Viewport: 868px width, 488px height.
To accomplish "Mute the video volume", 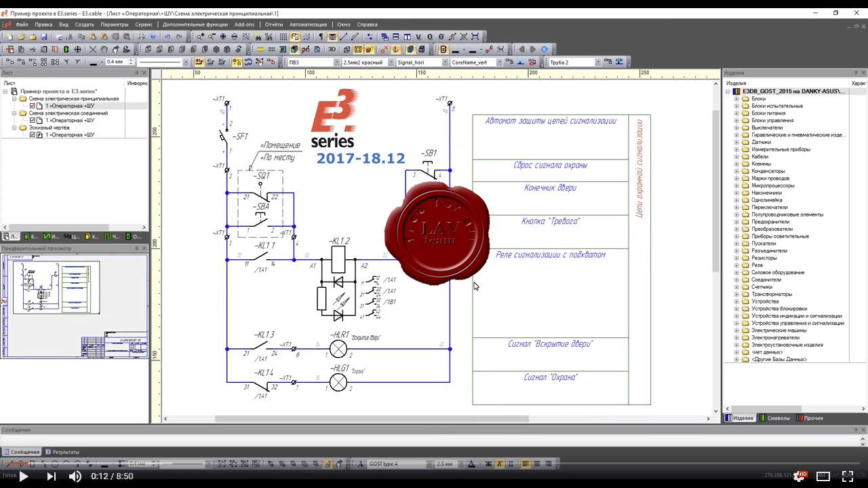I will (x=75, y=476).
